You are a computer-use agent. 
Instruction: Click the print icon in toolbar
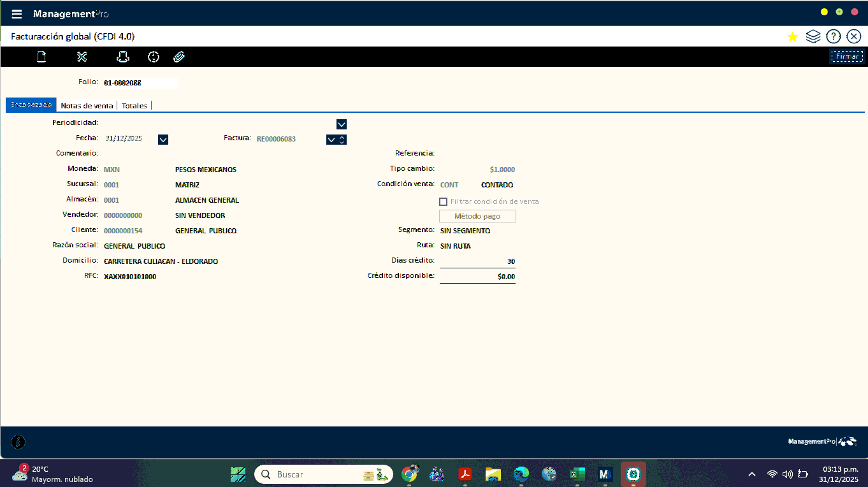click(123, 57)
